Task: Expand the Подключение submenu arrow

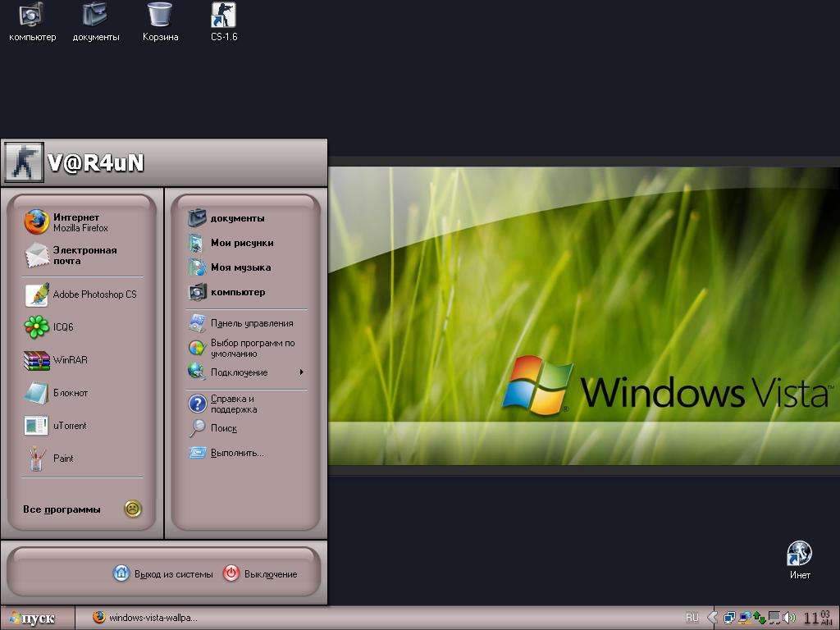Action: click(x=302, y=372)
